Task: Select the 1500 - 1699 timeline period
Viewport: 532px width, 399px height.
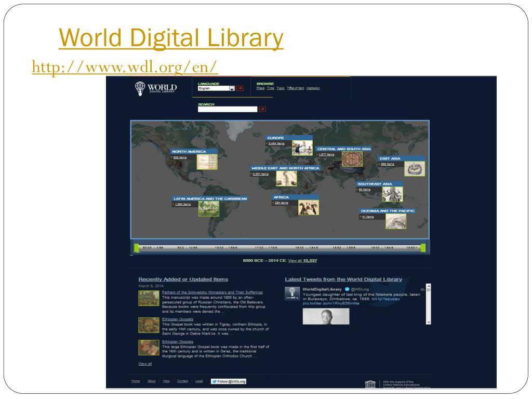Action: tap(226, 248)
